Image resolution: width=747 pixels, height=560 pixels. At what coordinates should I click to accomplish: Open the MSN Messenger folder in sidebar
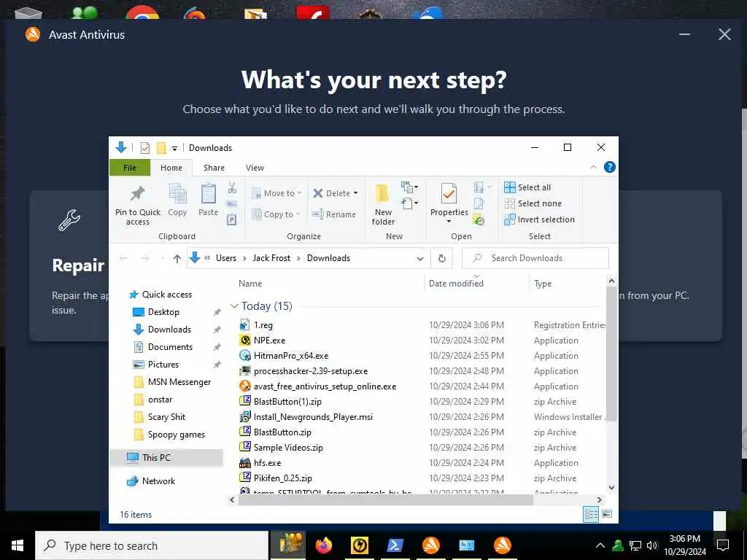click(179, 382)
